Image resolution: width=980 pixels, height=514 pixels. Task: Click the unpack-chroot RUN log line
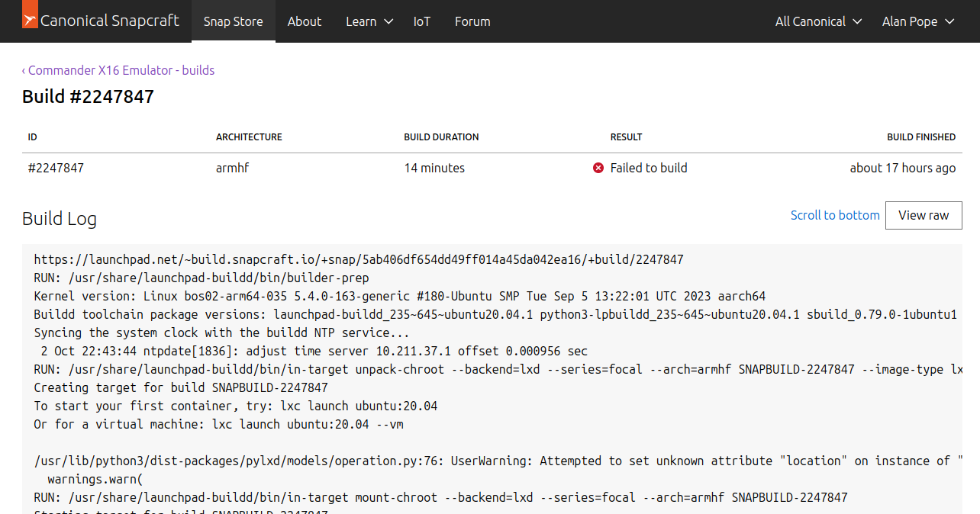(x=498, y=369)
